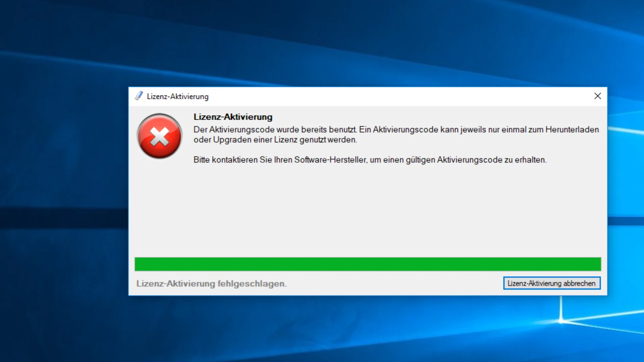
Task: Select the bold Lizenz-Aktivierung heading text
Action: [x=233, y=117]
